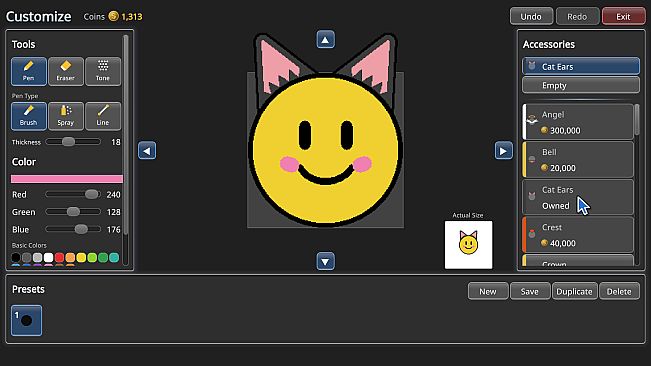The height and width of the screenshot is (366, 651).
Task: Choose the Brush pen type
Action: click(x=29, y=116)
